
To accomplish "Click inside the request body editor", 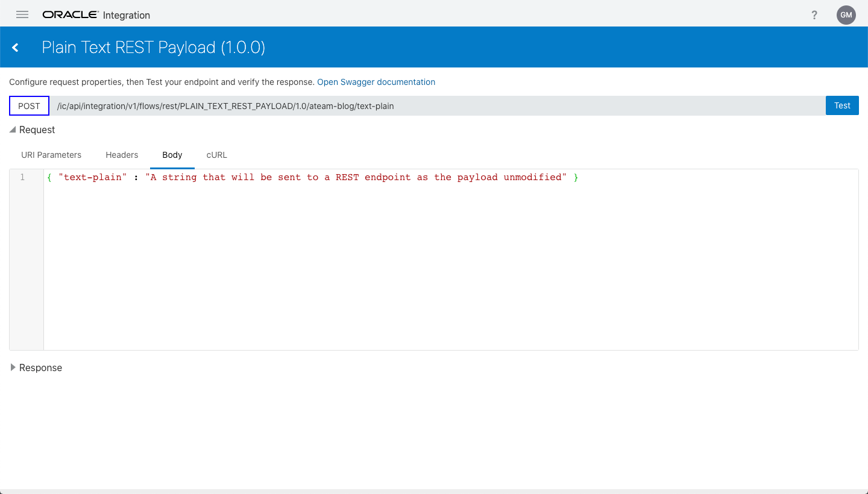I will [x=451, y=260].
